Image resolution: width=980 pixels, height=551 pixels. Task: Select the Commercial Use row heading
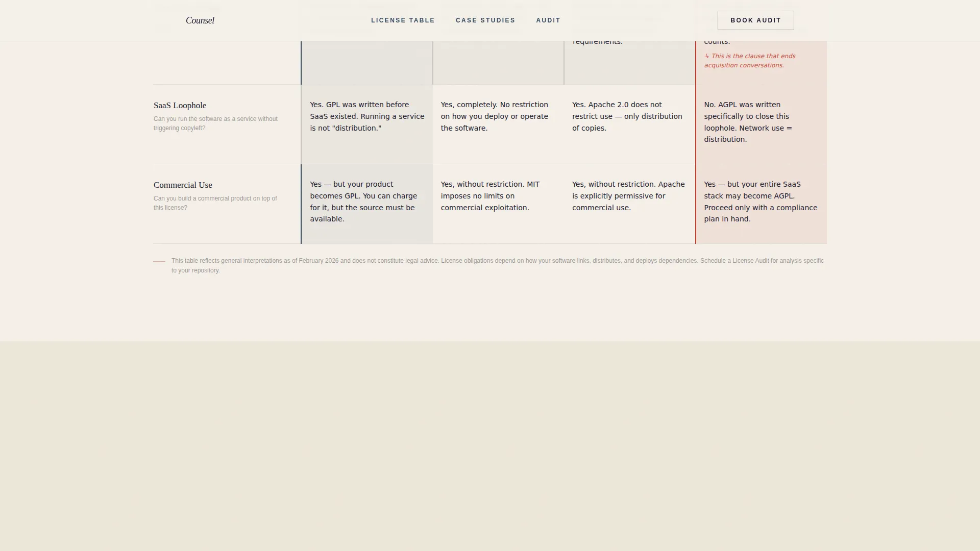183,185
